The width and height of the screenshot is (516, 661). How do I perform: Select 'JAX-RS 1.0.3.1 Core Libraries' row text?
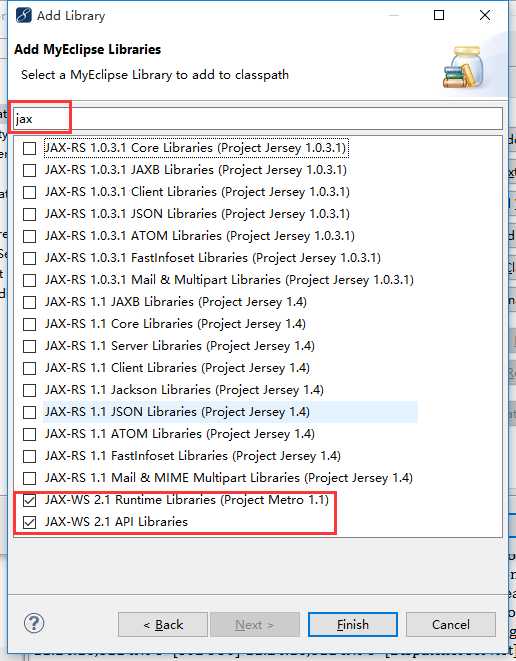(x=196, y=148)
